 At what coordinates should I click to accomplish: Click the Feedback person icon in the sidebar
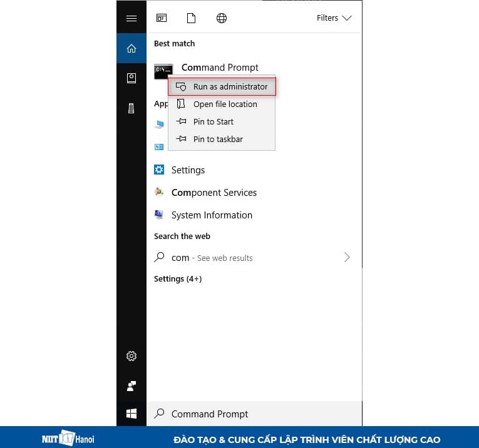(x=131, y=386)
